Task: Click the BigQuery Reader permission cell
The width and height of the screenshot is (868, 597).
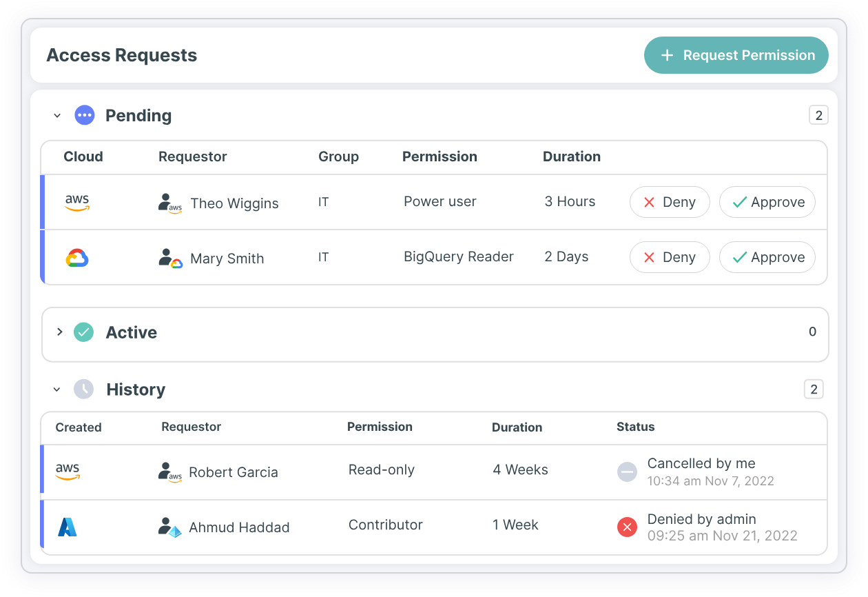Action: [x=459, y=256]
